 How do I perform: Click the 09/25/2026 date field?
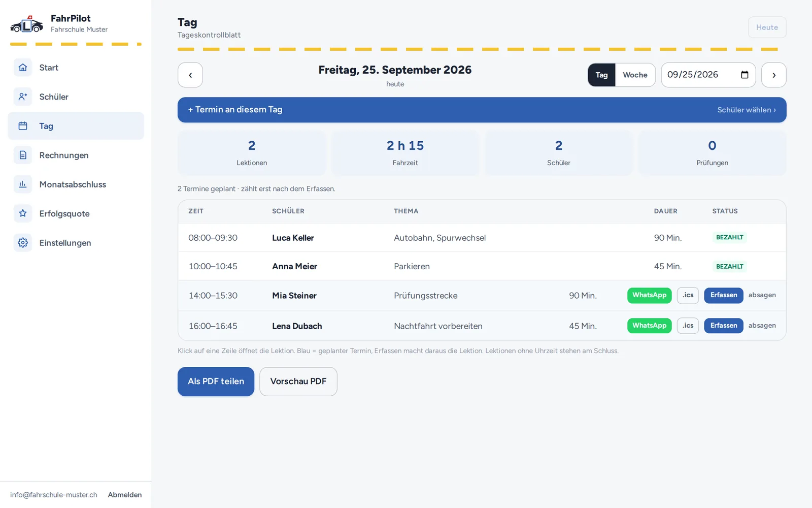click(708, 75)
